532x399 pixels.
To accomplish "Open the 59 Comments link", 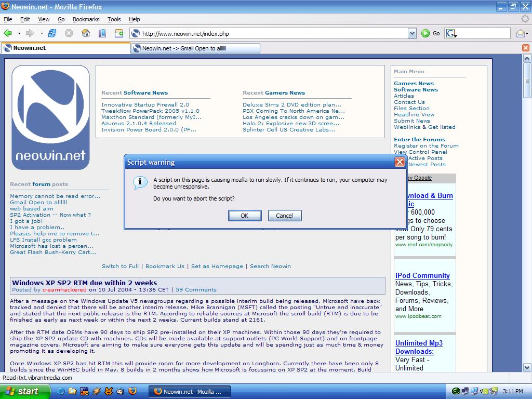I will [196, 289].
